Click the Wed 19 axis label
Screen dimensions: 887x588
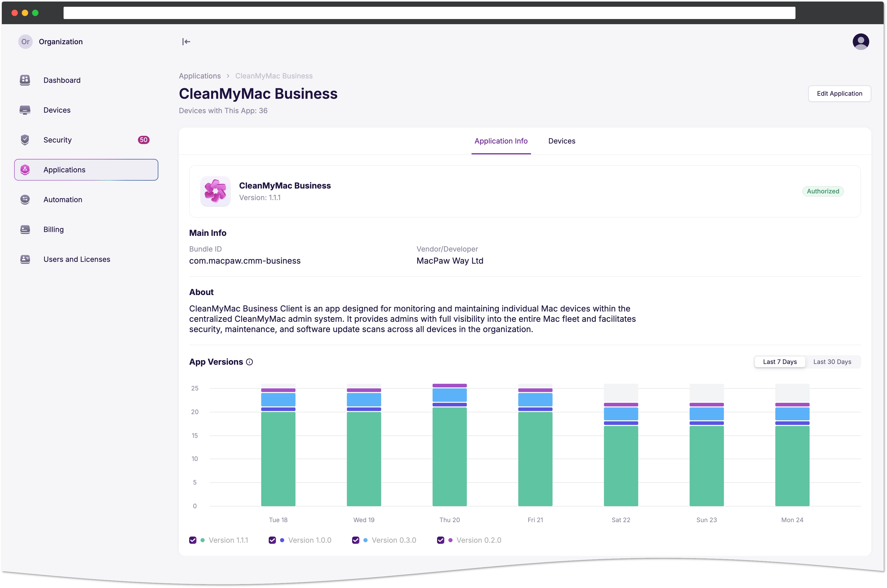click(364, 520)
